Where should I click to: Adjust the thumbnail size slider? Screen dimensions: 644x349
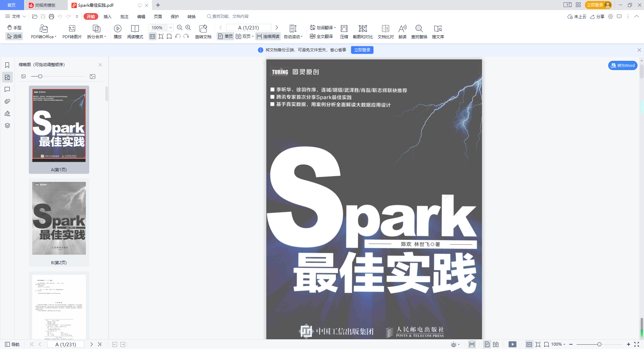pos(40,77)
